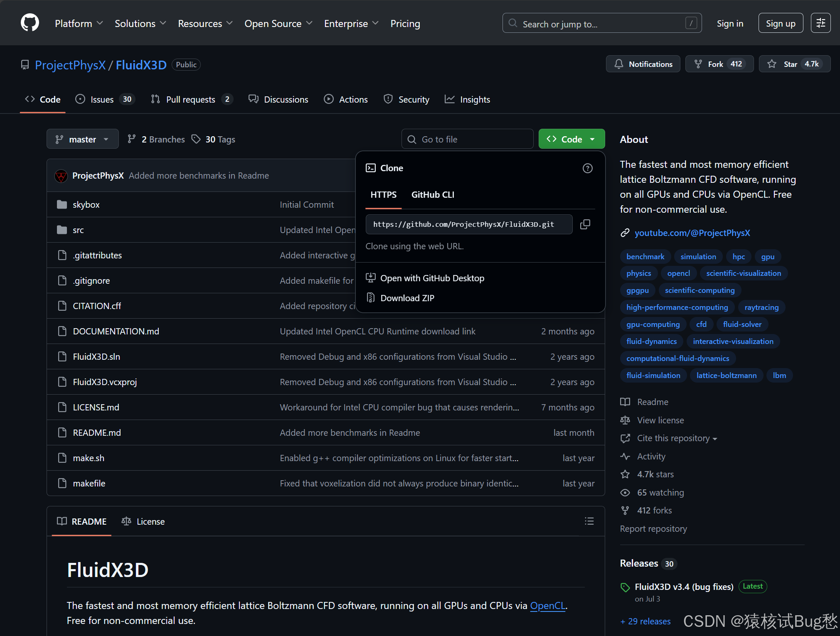Click the book icon beside Readme
The height and width of the screenshot is (636, 840).
coord(625,402)
